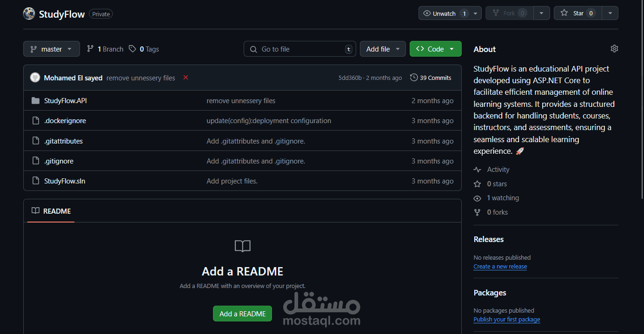Image resolution: width=644 pixels, height=334 pixels.
Task: Click the Private visibility badge
Action: tap(101, 14)
